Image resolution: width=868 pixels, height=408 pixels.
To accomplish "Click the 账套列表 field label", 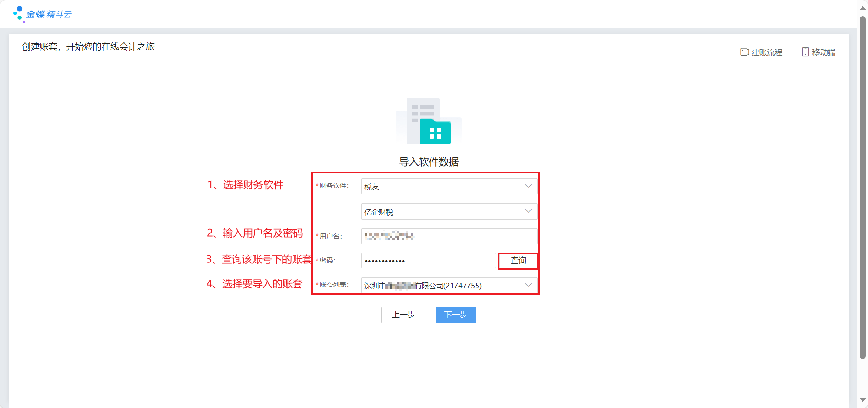I will [x=334, y=285].
